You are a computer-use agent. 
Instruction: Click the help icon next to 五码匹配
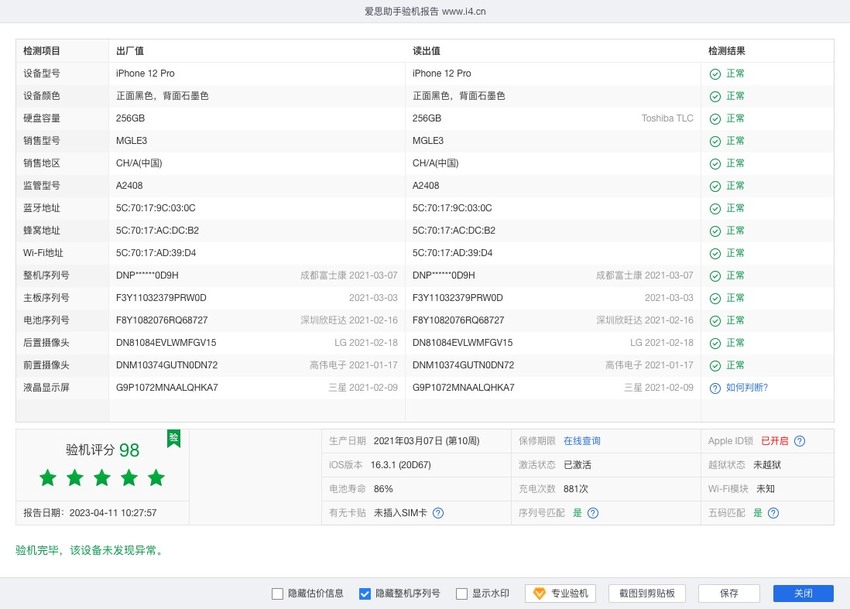pos(774,512)
